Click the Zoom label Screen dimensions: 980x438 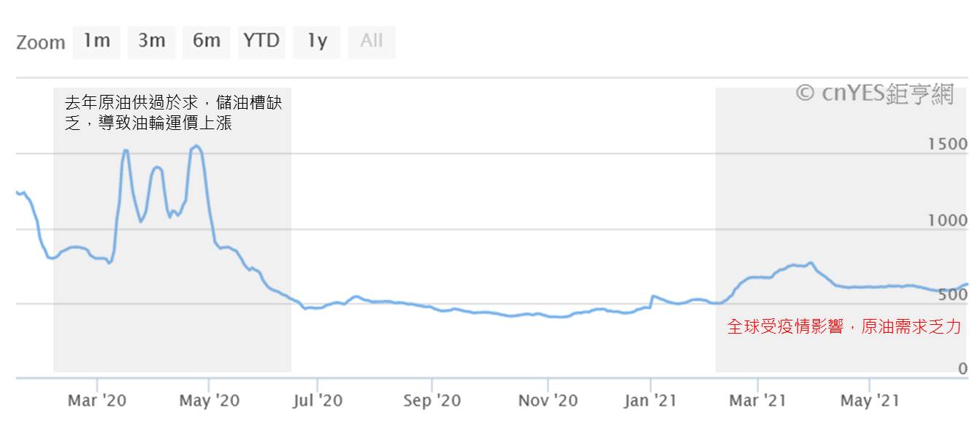point(41,42)
